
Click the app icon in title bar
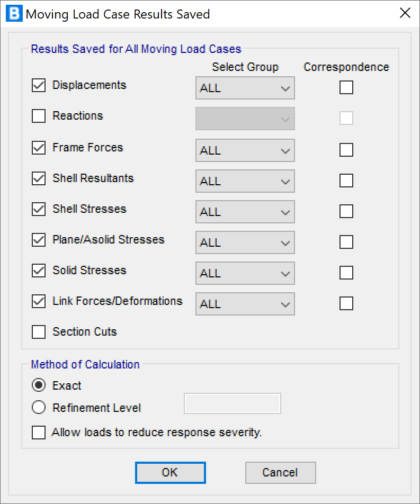pos(14,14)
